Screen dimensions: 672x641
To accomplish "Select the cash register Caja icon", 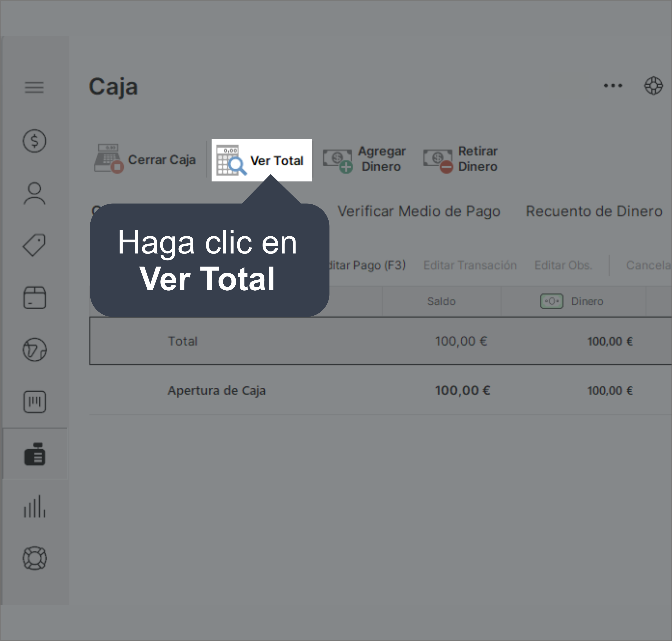I will pyautogui.click(x=34, y=454).
